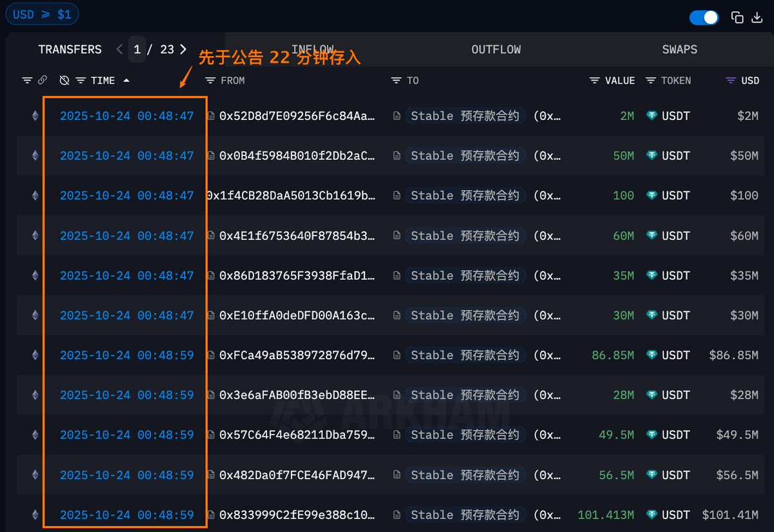Open the Stable 预存款合约 entity in the $49.5M row
The image size is (774, 532).
click(465, 435)
